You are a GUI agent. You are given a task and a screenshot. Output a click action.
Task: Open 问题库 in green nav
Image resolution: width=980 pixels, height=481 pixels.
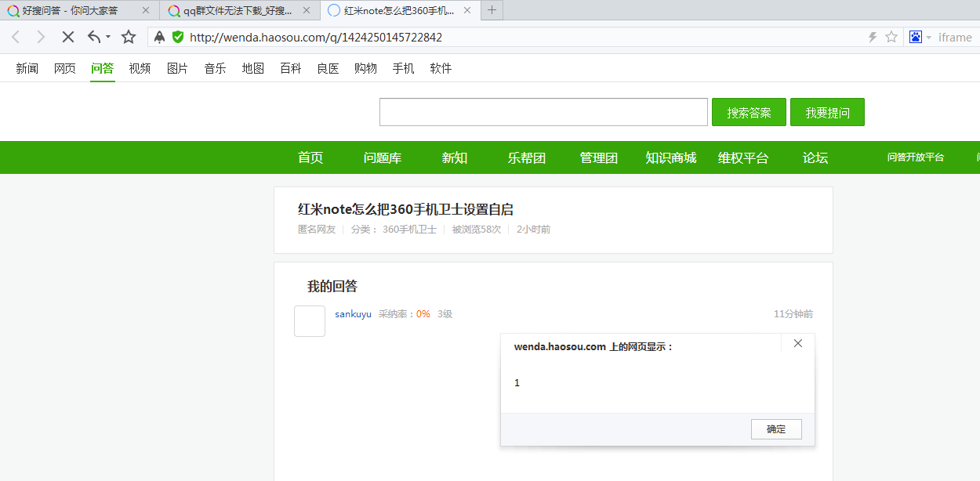(383, 157)
